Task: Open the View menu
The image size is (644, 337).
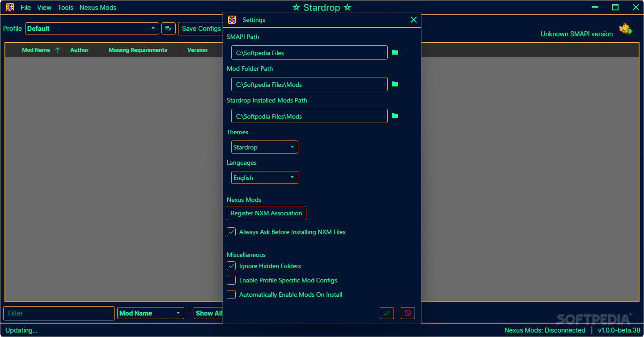Action: (x=44, y=7)
